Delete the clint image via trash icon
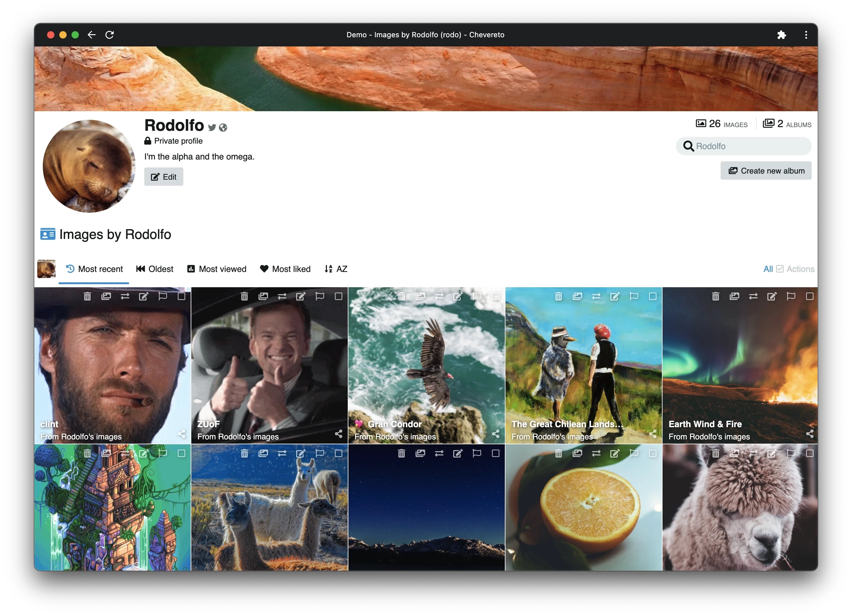Image resolution: width=852 pixels, height=616 pixels. click(87, 296)
